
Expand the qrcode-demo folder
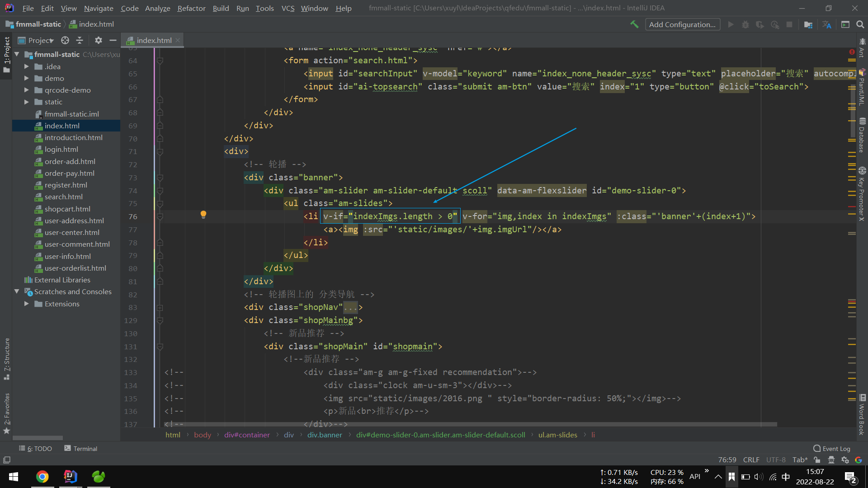[26, 90]
